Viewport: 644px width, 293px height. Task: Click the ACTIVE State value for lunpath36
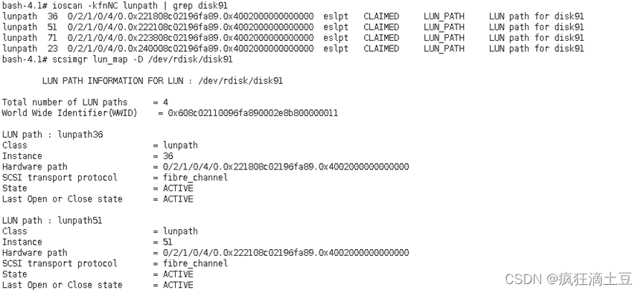click(x=178, y=188)
